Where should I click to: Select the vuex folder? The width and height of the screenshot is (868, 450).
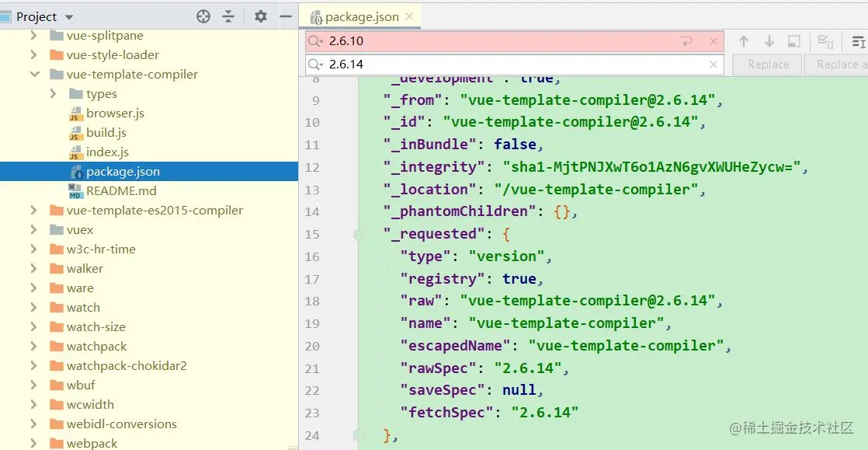point(80,230)
